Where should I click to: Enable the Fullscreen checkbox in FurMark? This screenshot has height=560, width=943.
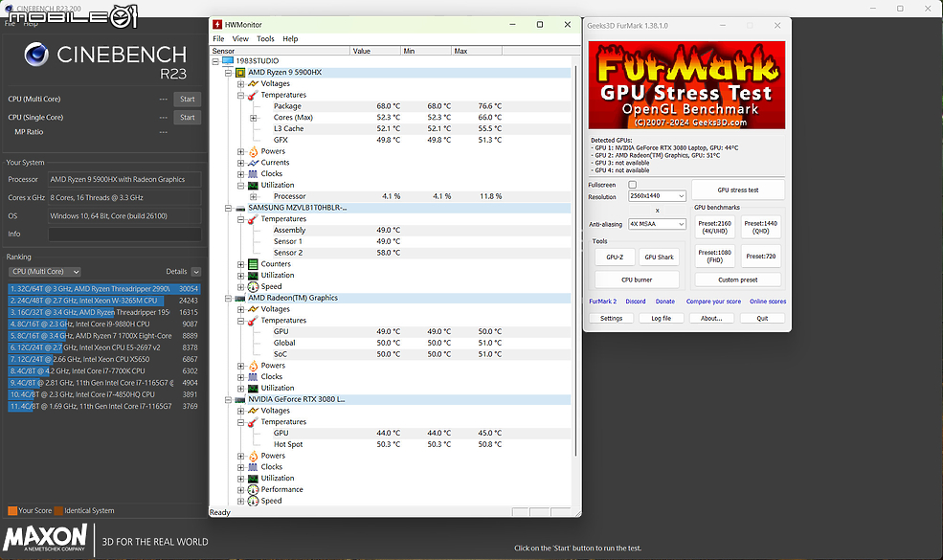coord(632,185)
